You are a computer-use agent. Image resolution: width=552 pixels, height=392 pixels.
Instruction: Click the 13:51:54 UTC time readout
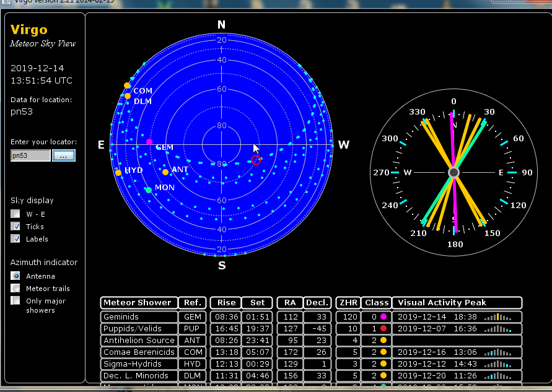41,81
